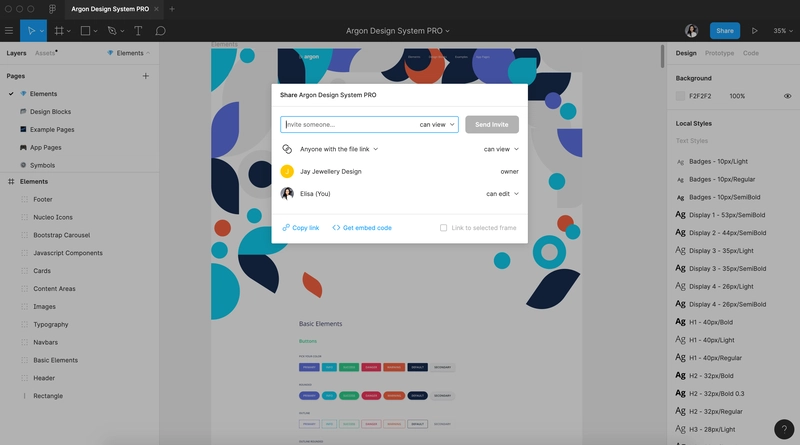Open the help question mark button
Image resolution: width=800 pixels, height=445 pixels.
coord(784,429)
